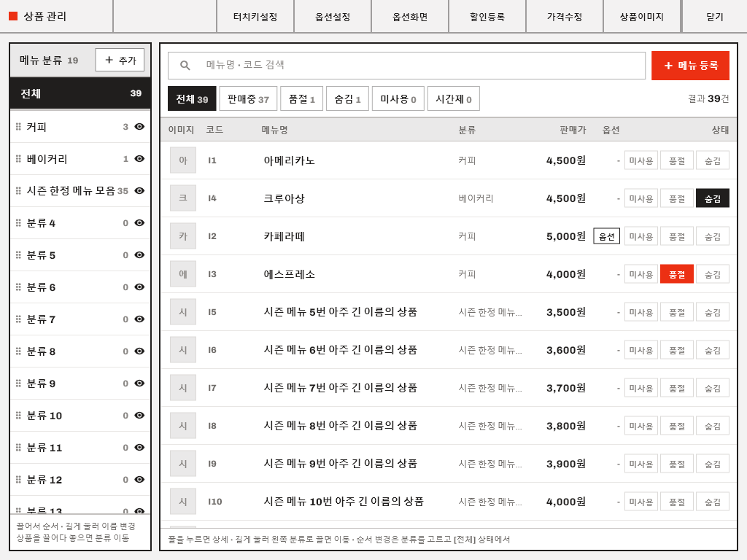
Task: Open the 옵션설정 menu
Action: tap(333, 17)
